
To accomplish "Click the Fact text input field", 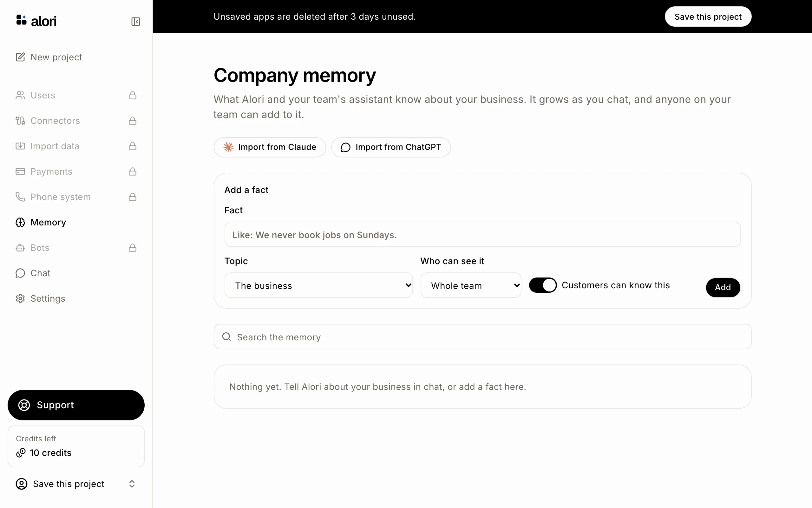I will (x=482, y=235).
